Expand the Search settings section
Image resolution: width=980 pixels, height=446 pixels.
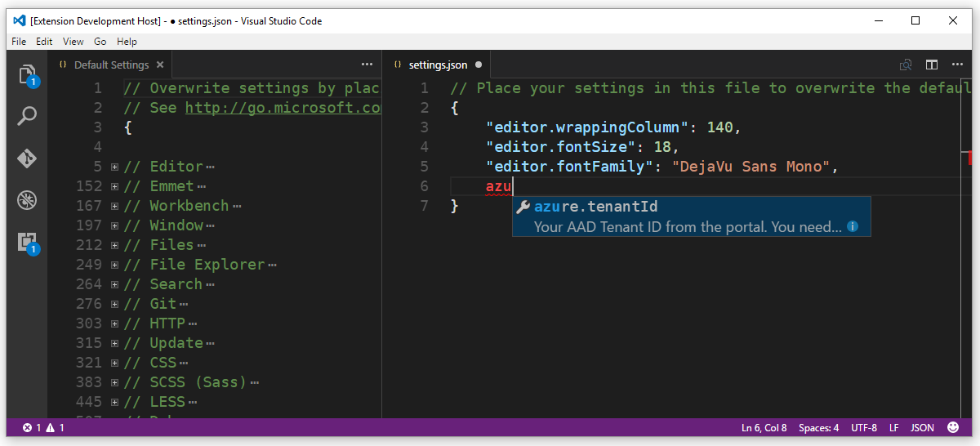(x=115, y=284)
